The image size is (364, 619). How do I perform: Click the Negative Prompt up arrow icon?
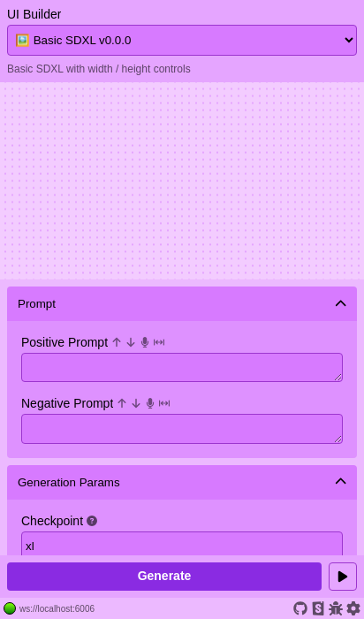pos(122,403)
